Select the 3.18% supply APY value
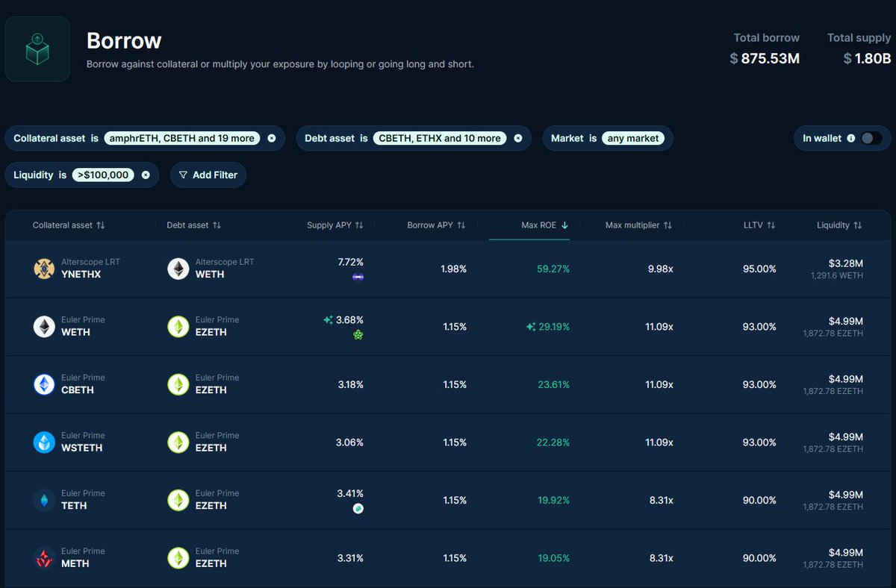The width and height of the screenshot is (896, 588). coord(350,384)
